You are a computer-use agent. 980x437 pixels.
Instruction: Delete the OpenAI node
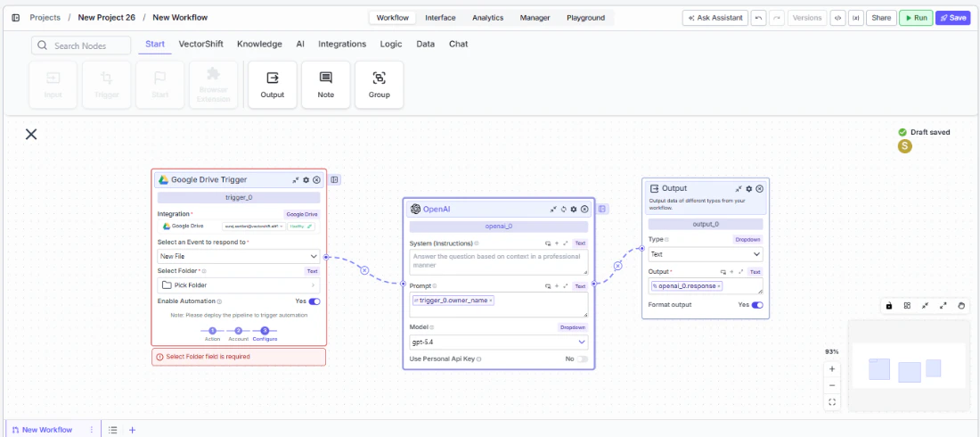click(584, 209)
